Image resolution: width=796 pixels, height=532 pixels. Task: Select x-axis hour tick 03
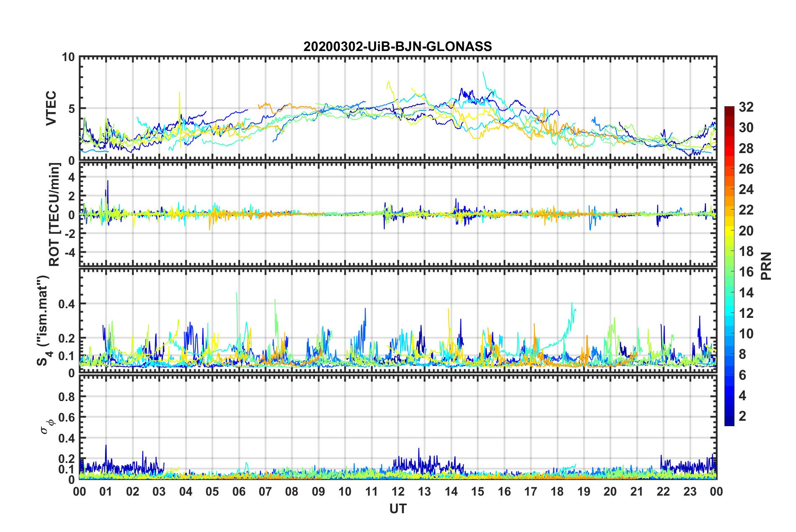click(x=159, y=491)
